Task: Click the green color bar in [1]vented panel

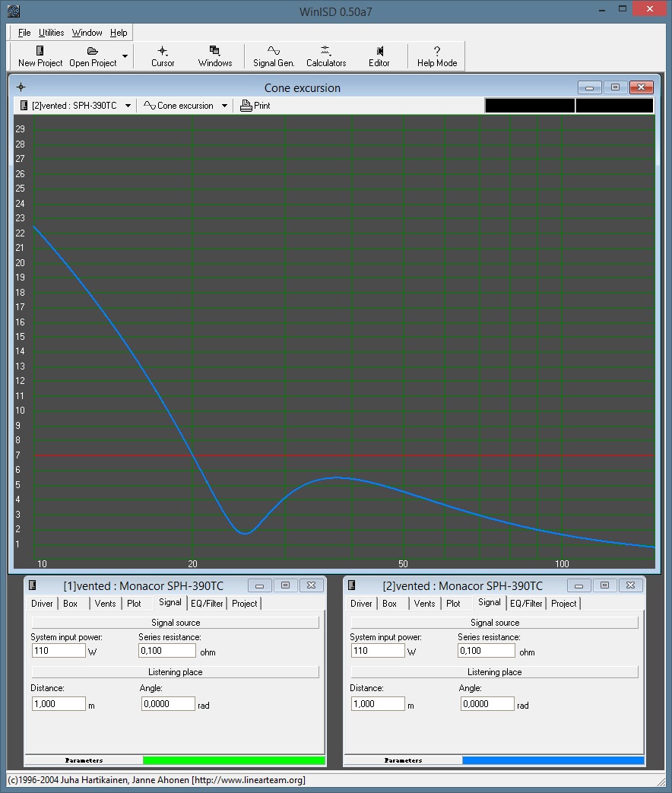Action: [233, 760]
